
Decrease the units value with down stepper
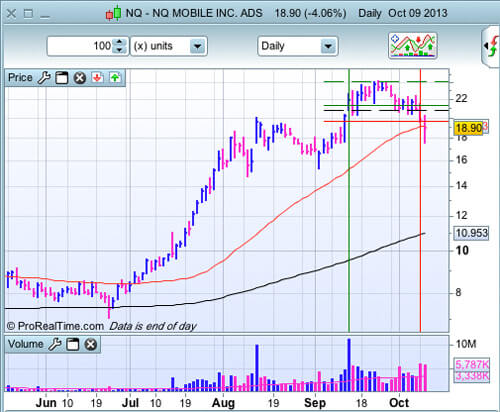(119, 50)
